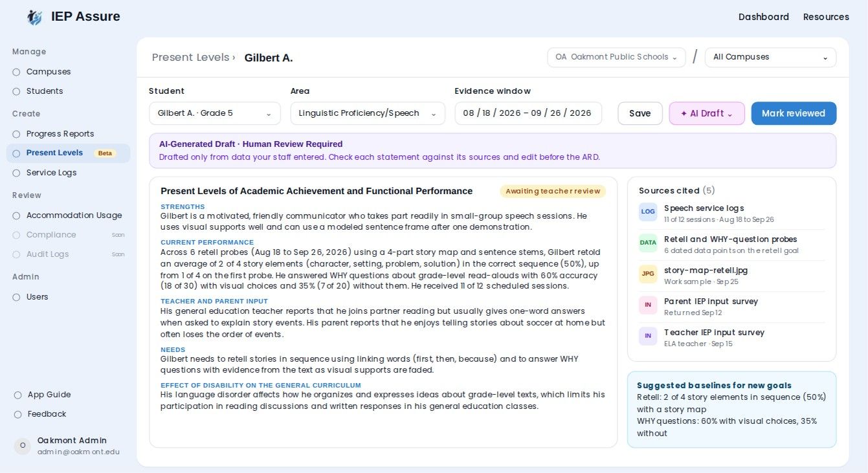868x473 pixels.
Task: Open the Retell and WHY-question probes source
Action: click(731, 245)
